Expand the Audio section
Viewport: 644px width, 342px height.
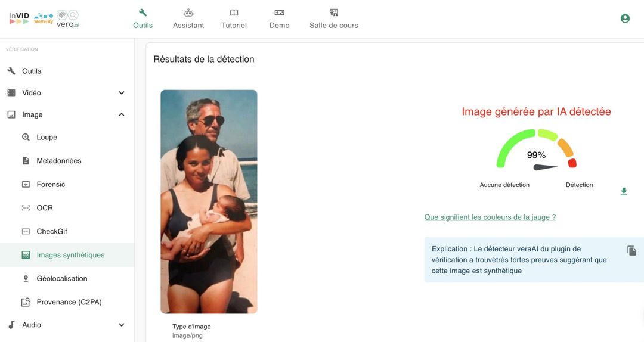pyautogui.click(x=121, y=325)
